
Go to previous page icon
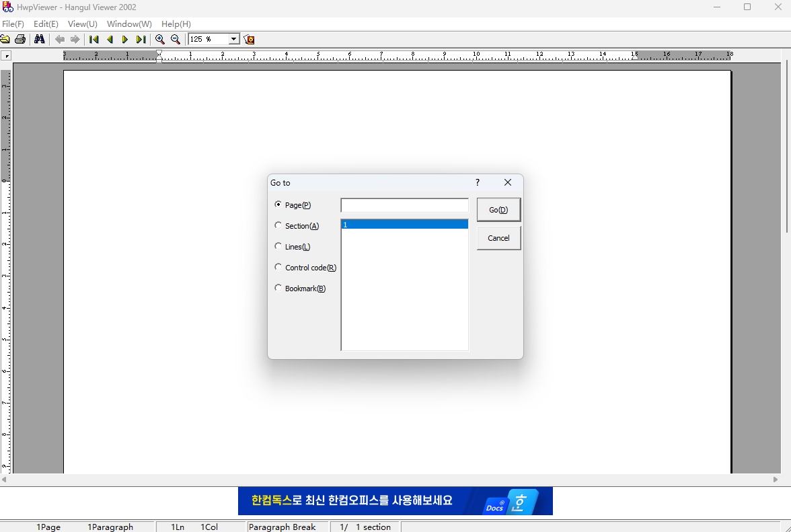click(110, 39)
